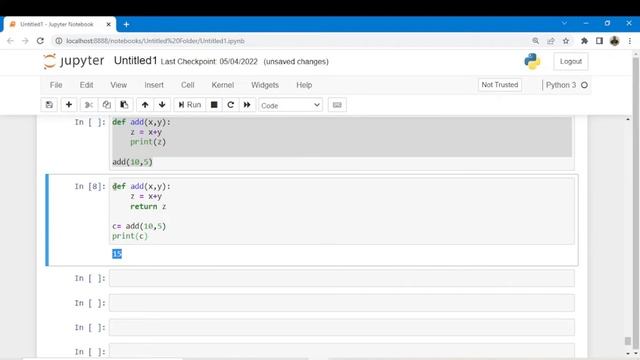Rename the notebook title Untitled1
The height and width of the screenshot is (360, 640).
point(135,61)
